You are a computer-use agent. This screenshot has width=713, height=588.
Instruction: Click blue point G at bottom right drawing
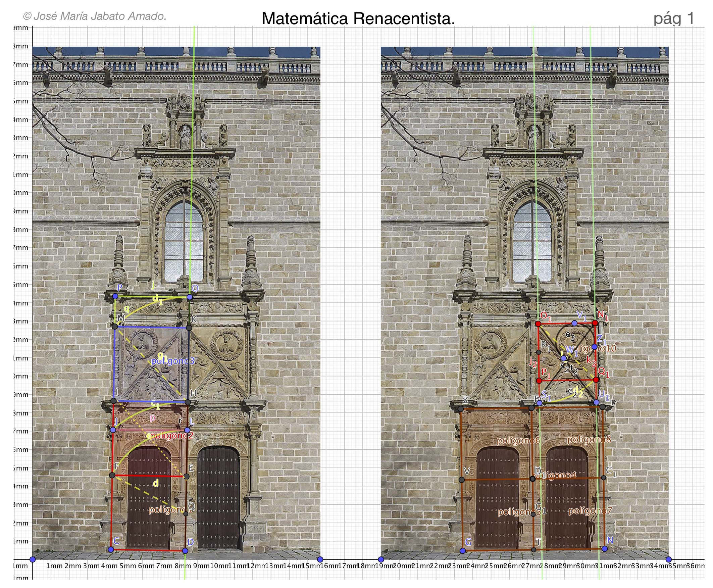[x=463, y=551]
